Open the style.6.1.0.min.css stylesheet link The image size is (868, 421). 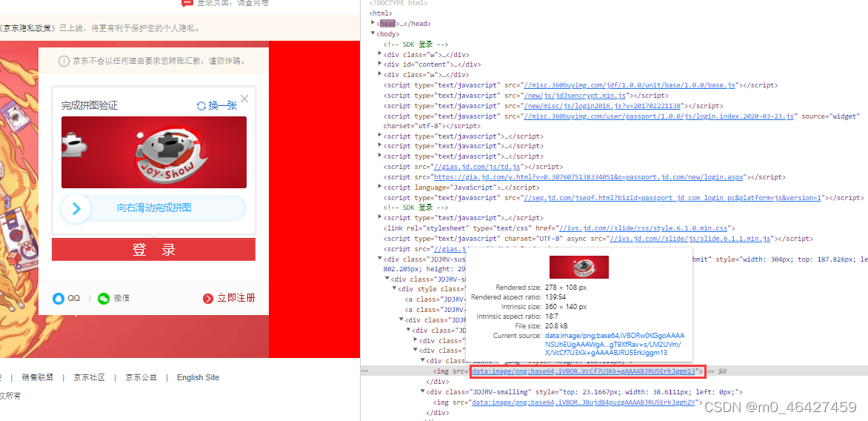[x=644, y=228]
